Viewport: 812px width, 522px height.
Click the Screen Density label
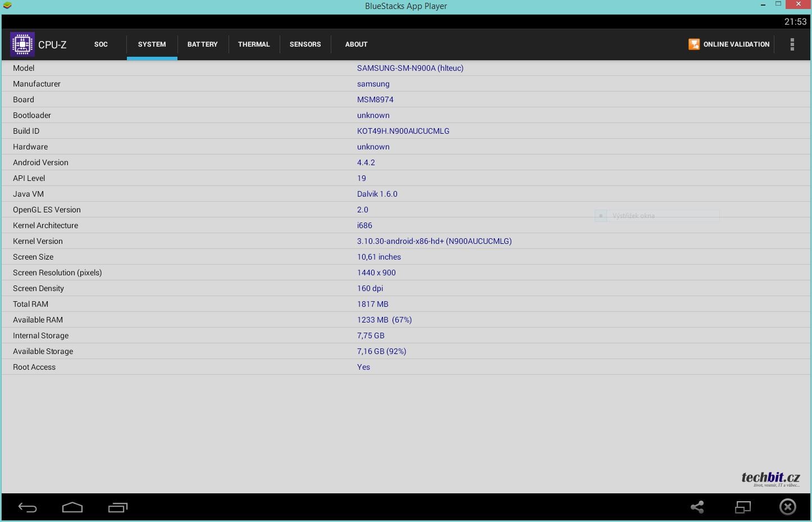pyautogui.click(x=38, y=288)
